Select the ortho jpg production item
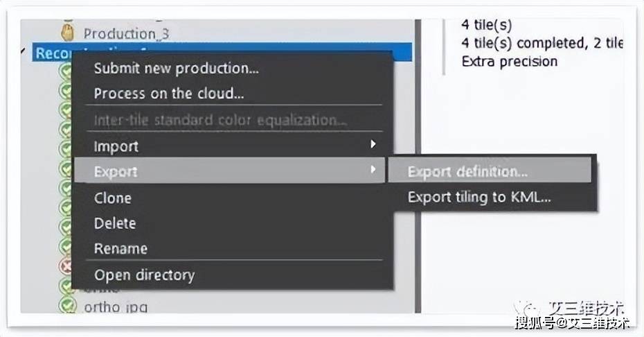 coord(116,307)
